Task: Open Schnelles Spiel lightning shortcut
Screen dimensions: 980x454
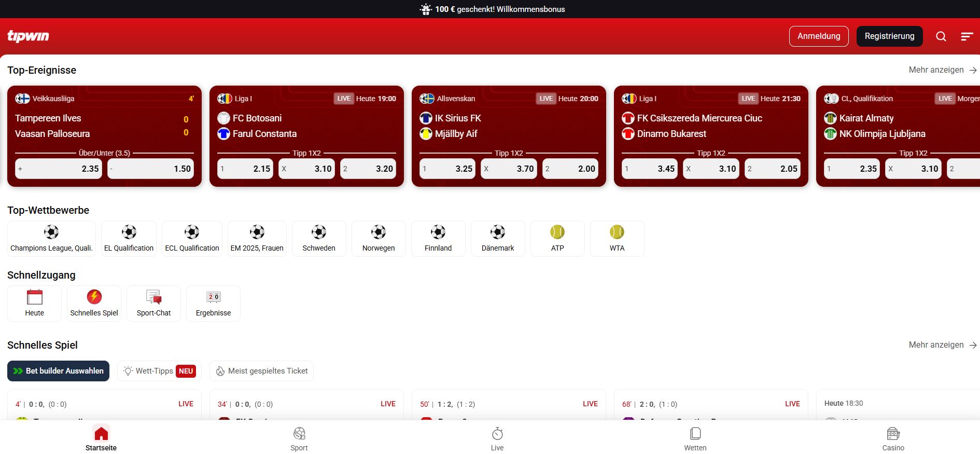Action: (x=94, y=304)
